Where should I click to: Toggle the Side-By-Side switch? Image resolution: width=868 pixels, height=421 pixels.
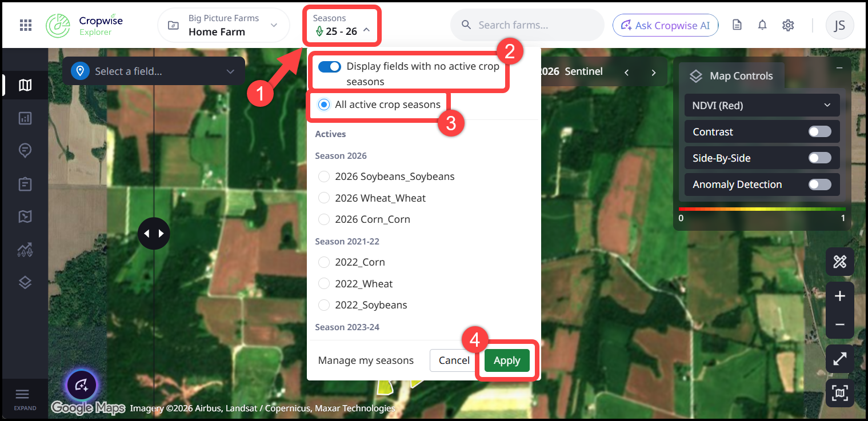click(820, 158)
